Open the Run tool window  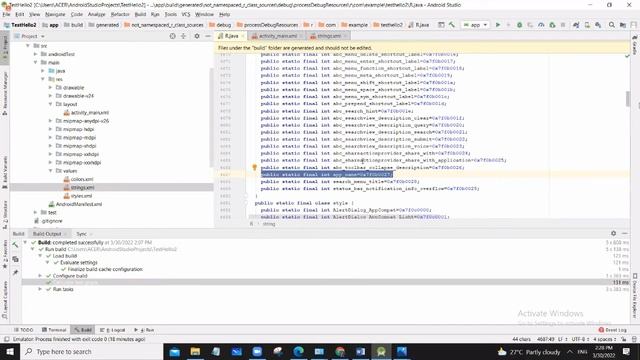click(144, 330)
